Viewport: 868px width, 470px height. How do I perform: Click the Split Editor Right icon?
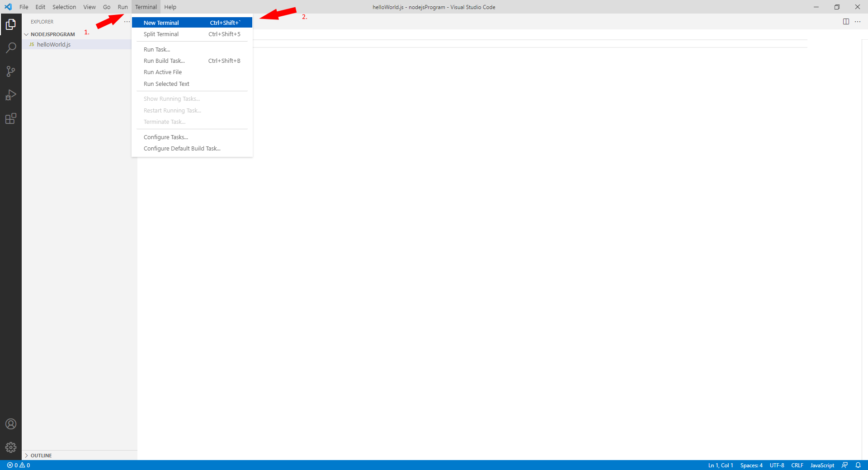(x=846, y=22)
